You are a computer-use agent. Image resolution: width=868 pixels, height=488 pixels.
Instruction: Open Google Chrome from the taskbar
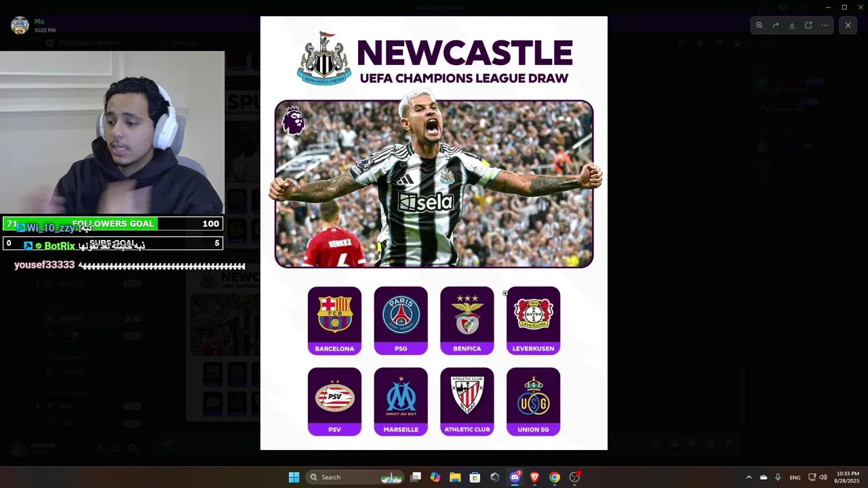555,477
